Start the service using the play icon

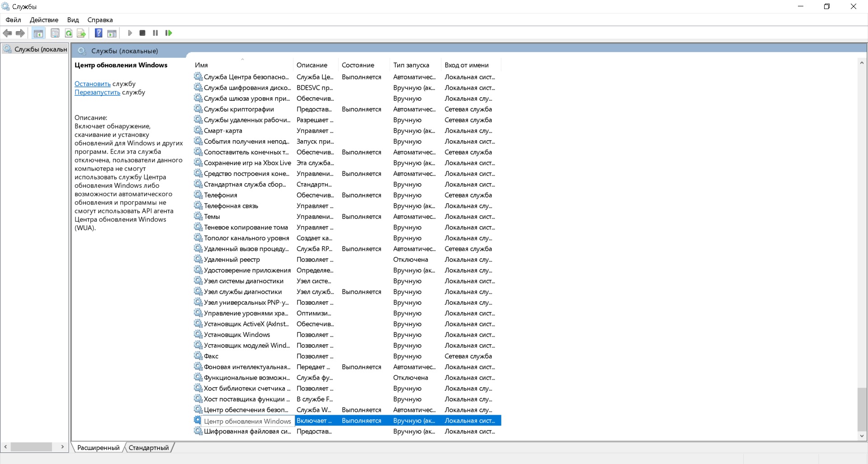130,33
